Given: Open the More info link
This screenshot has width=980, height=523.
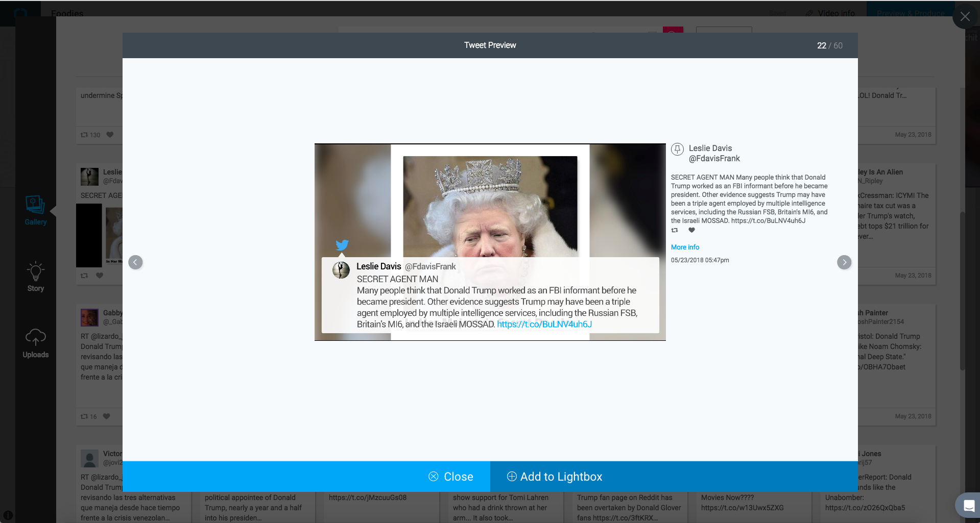Looking at the screenshot, I should click(685, 247).
